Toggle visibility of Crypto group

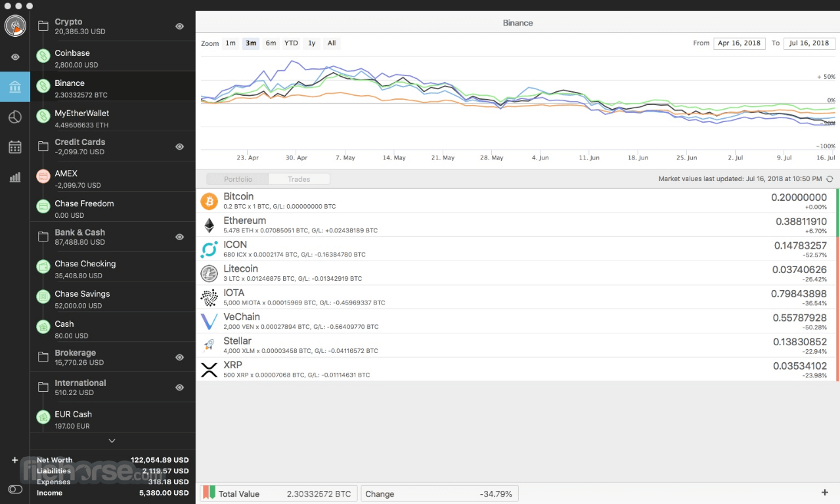(x=179, y=26)
